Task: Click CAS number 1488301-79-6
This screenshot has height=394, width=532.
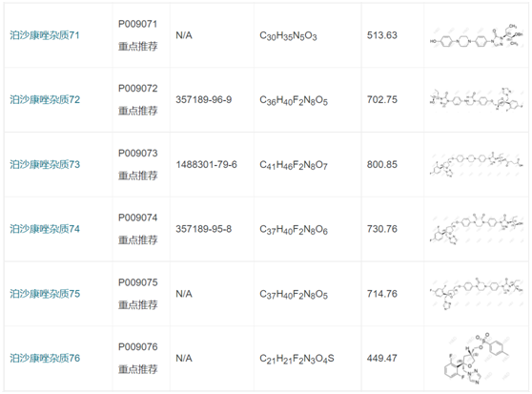Action: (206, 165)
